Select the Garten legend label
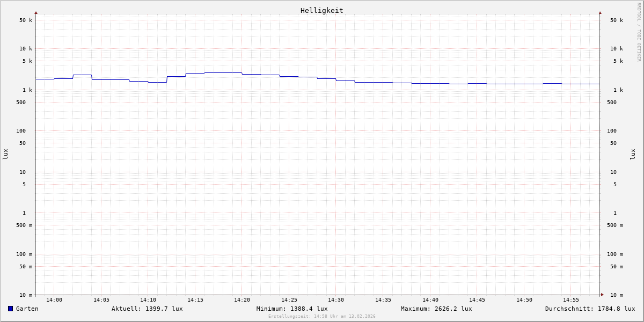Viewport: 644px width, 322px height. [x=27, y=309]
